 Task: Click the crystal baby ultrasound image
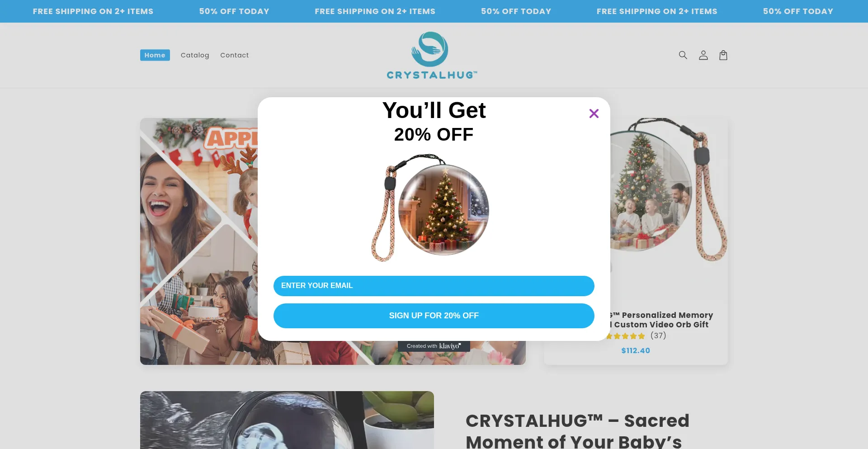tap(287, 420)
